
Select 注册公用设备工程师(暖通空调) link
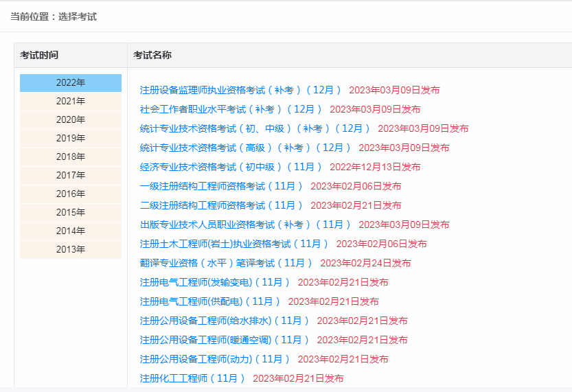point(225,340)
